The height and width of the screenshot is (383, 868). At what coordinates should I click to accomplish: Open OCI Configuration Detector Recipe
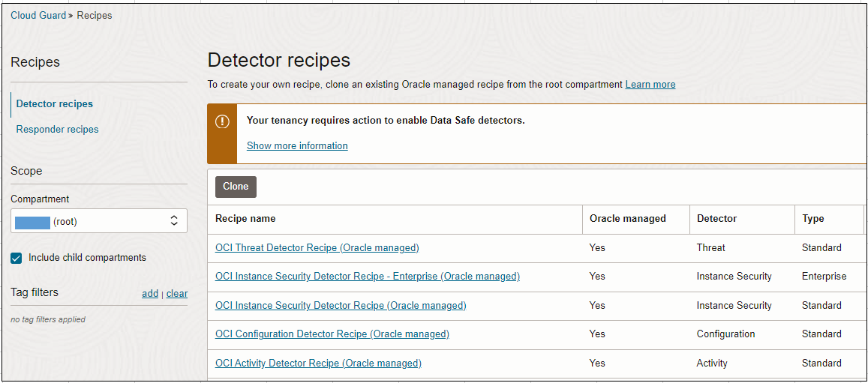[332, 334]
